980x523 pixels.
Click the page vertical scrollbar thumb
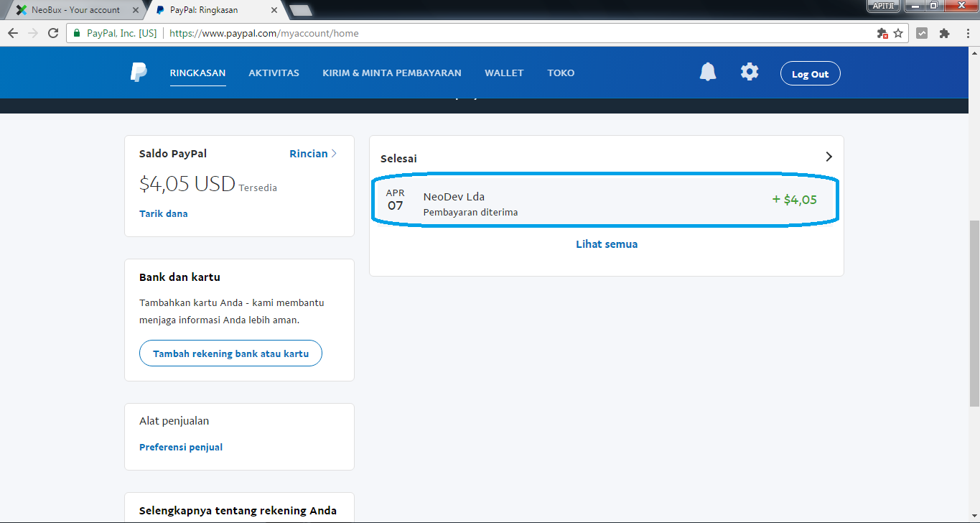974,313
